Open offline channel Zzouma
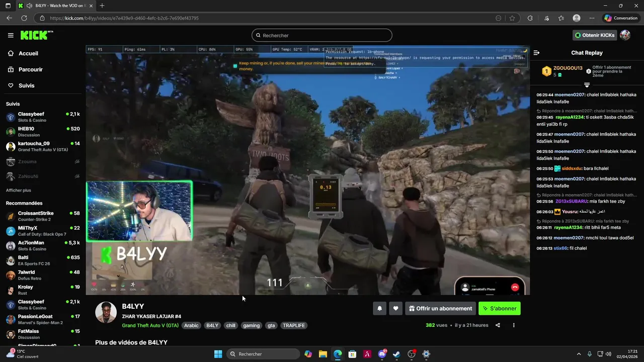This screenshot has width=644, height=362. tap(43, 162)
